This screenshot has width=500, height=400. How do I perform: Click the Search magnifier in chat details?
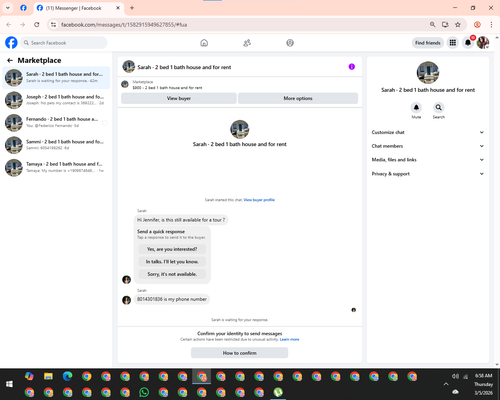pos(439,107)
